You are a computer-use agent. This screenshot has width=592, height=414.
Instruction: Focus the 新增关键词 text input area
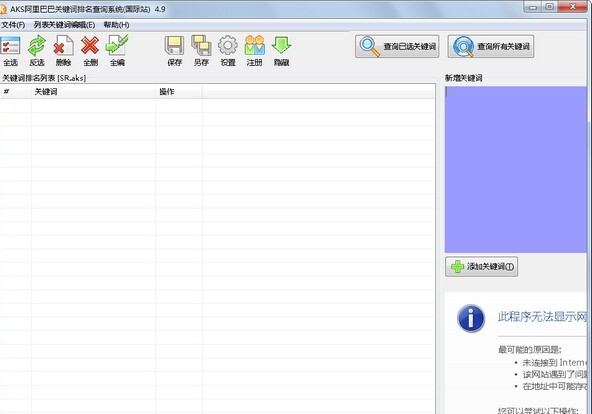(x=516, y=169)
